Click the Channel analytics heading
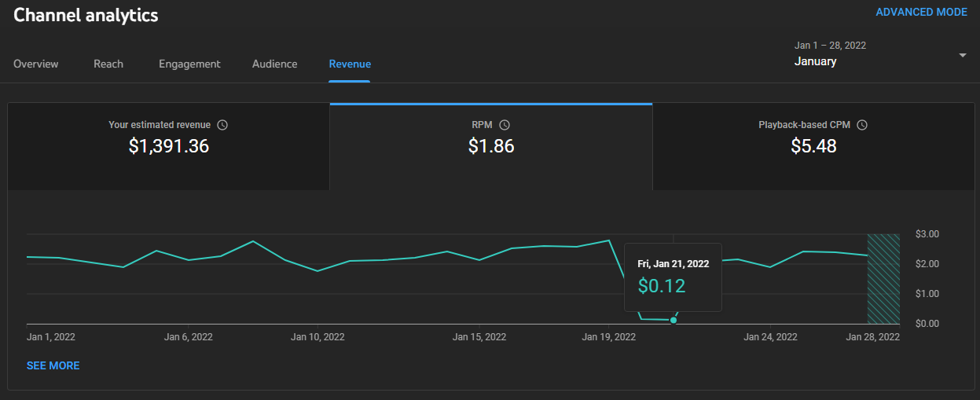The image size is (980, 400). click(86, 15)
